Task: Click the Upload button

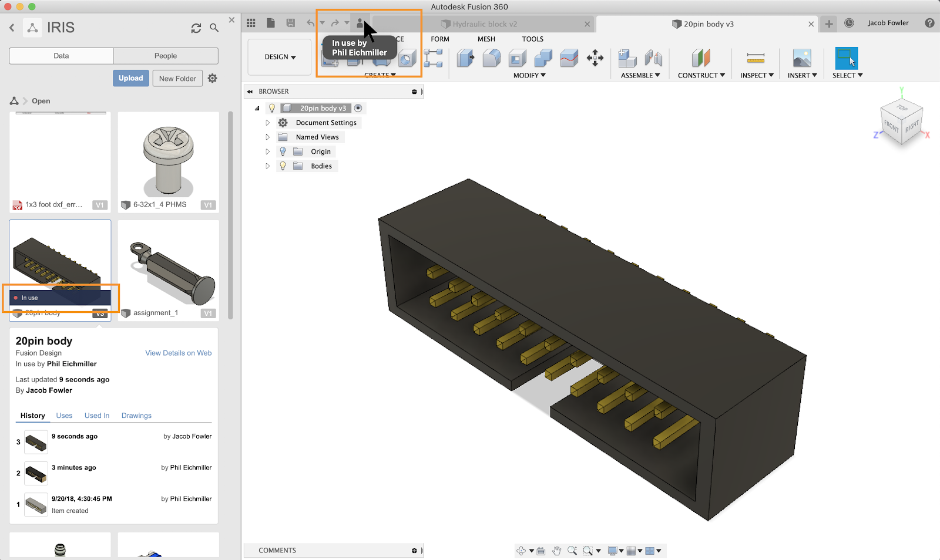Action: click(x=130, y=78)
